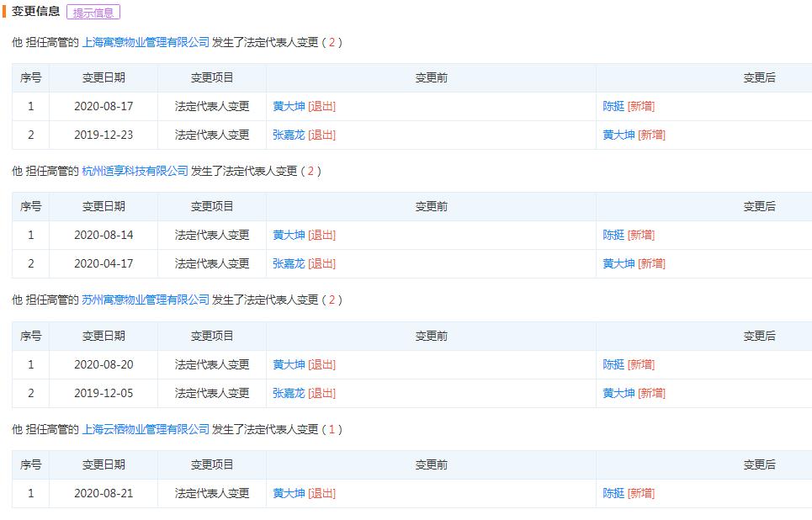Open 陈挺 in the 2020-08-21 row
Viewport: 812px width, 520px height.
point(613,493)
